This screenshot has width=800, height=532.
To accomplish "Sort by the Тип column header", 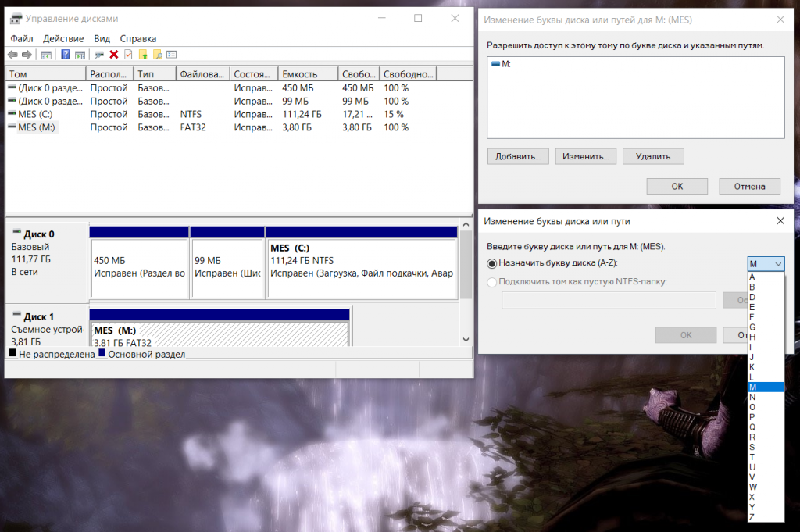I will pos(155,74).
